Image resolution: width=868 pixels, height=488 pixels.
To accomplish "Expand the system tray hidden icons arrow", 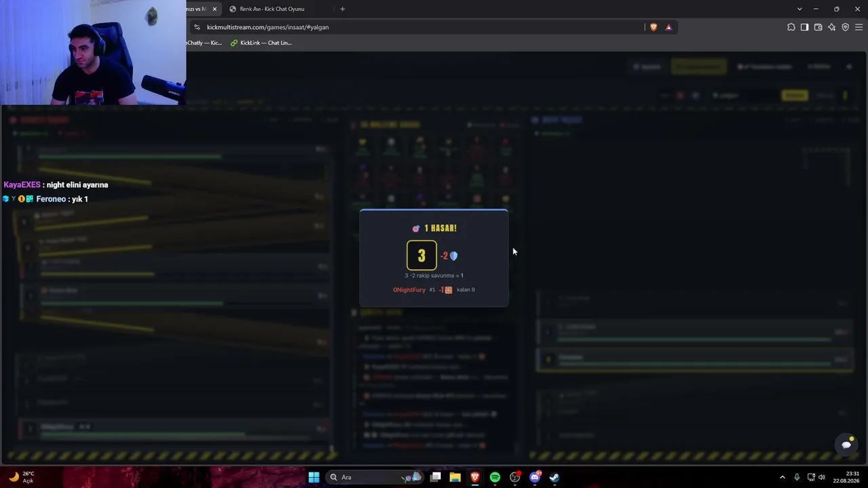I will pyautogui.click(x=782, y=477).
